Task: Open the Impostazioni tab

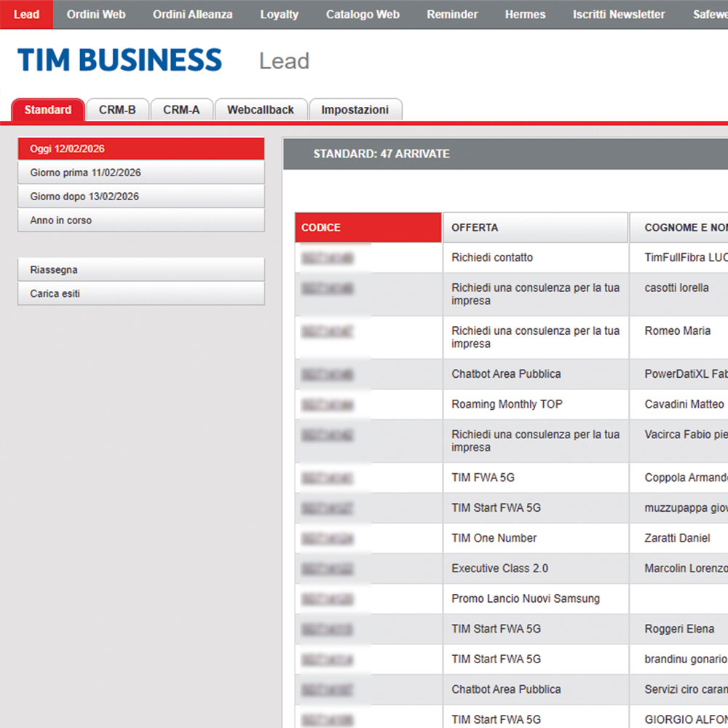Action: [x=355, y=110]
